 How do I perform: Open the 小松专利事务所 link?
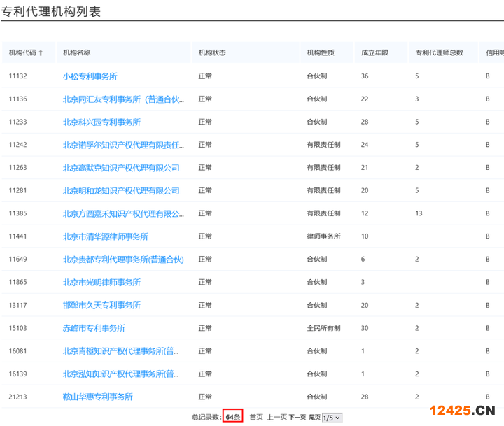point(90,76)
